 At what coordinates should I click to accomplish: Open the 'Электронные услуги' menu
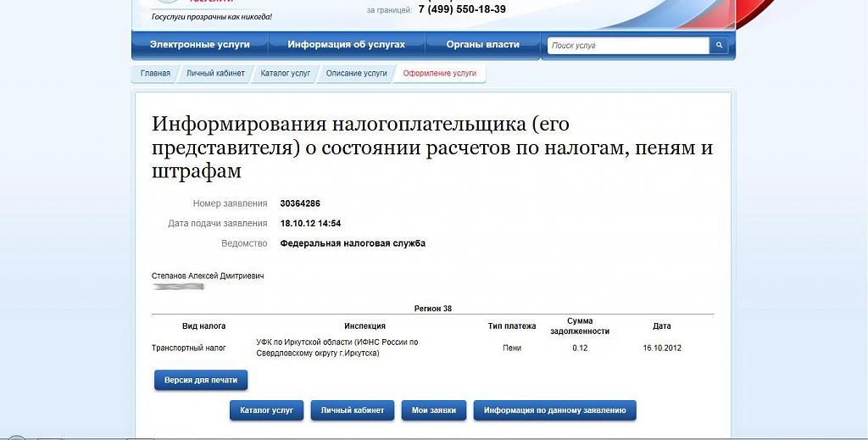pos(200,45)
